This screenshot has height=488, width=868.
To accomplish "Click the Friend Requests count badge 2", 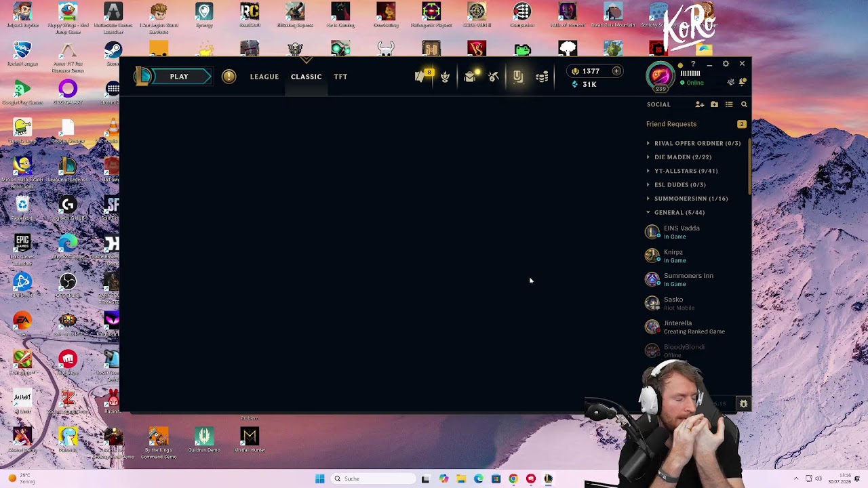I will pyautogui.click(x=742, y=124).
